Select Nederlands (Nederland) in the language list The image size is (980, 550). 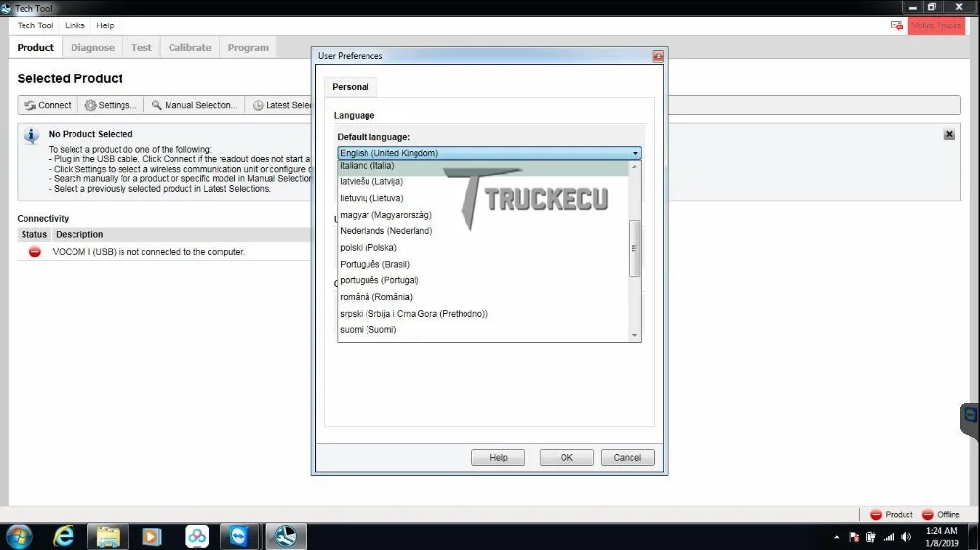pyautogui.click(x=483, y=231)
